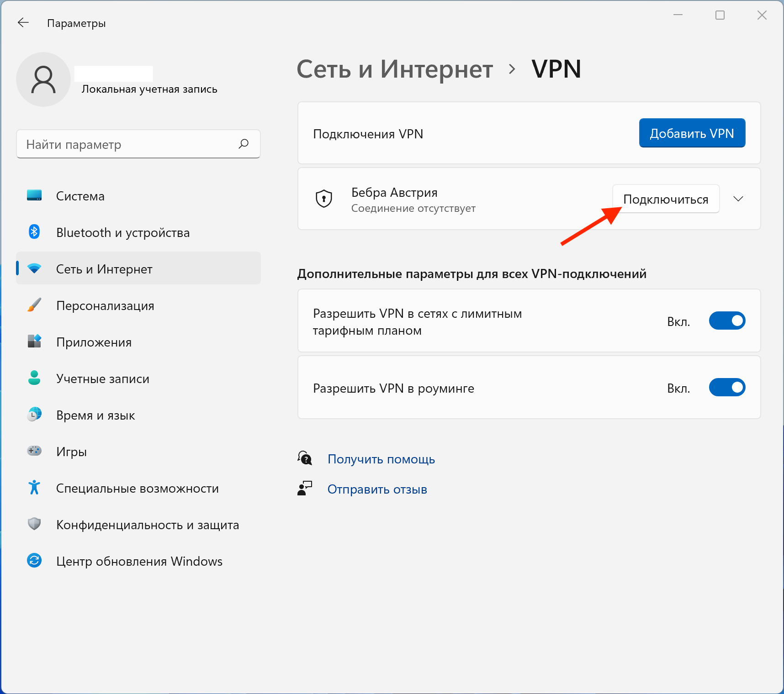Select Конфиденциальность и защита category

pos(147,525)
